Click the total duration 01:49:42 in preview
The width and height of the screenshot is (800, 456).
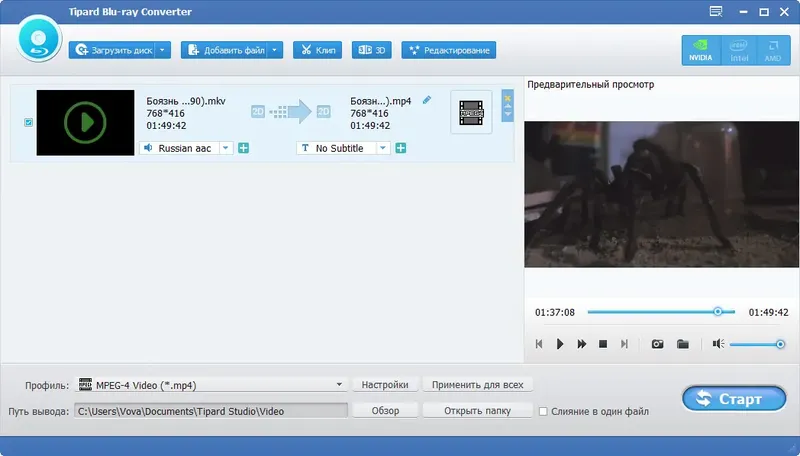click(x=768, y=312)
